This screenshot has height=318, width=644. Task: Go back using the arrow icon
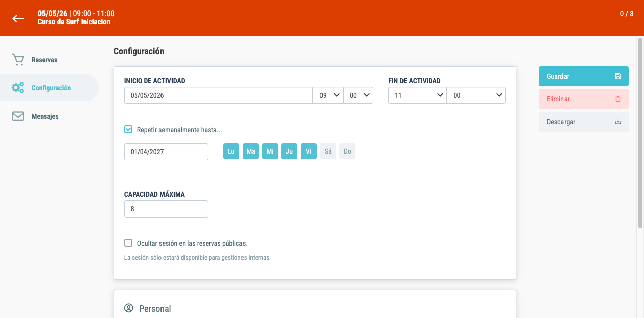click(18, 18)
